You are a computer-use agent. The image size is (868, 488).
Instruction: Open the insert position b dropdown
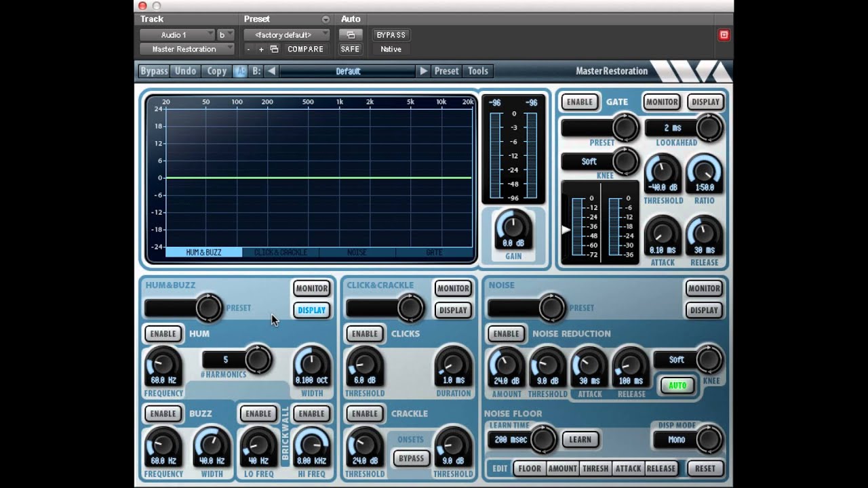tap(226, 35)
